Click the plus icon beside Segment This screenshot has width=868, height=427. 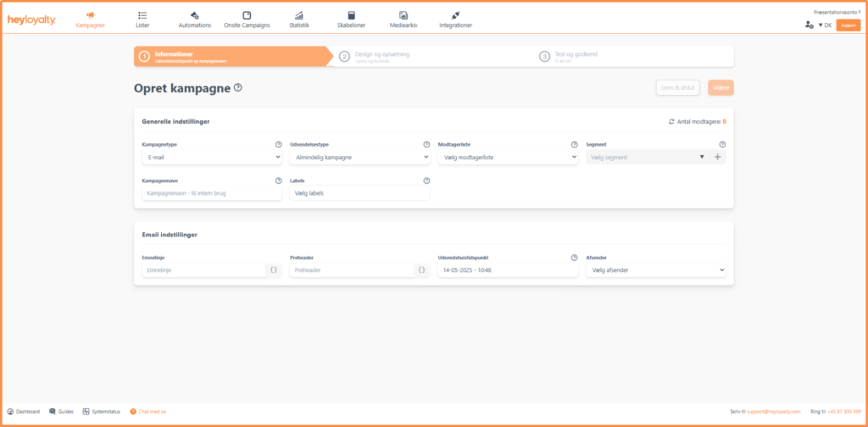point(718,157)
